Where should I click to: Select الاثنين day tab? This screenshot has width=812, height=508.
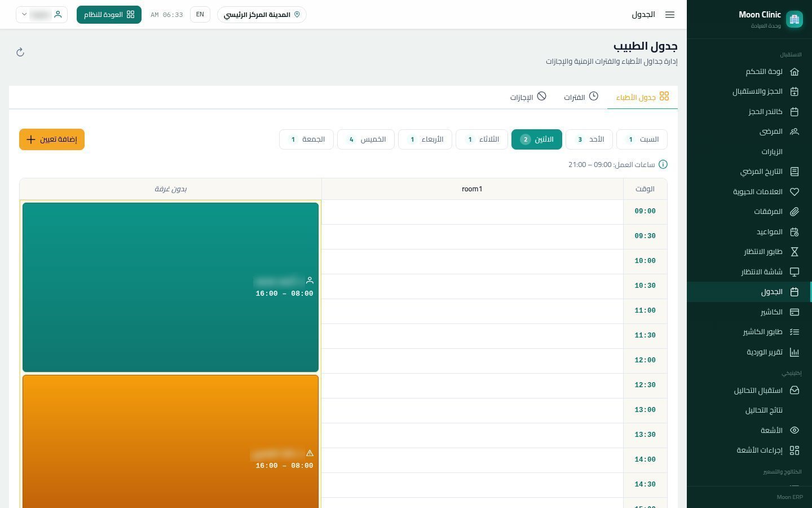[537, 139]
